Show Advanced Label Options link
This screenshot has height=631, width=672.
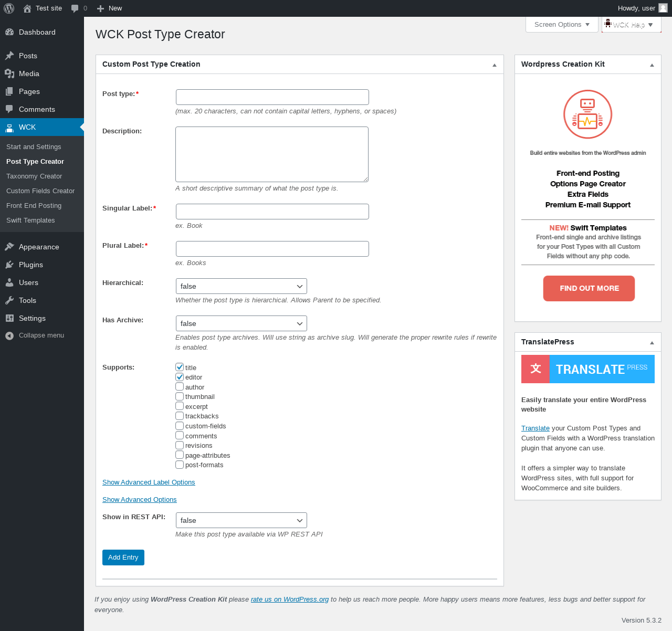tap(149, 482)
